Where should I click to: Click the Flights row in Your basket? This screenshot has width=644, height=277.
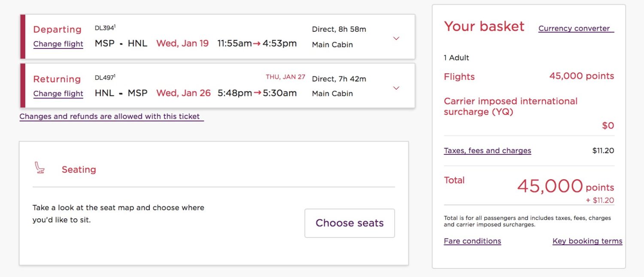point(459,77)
